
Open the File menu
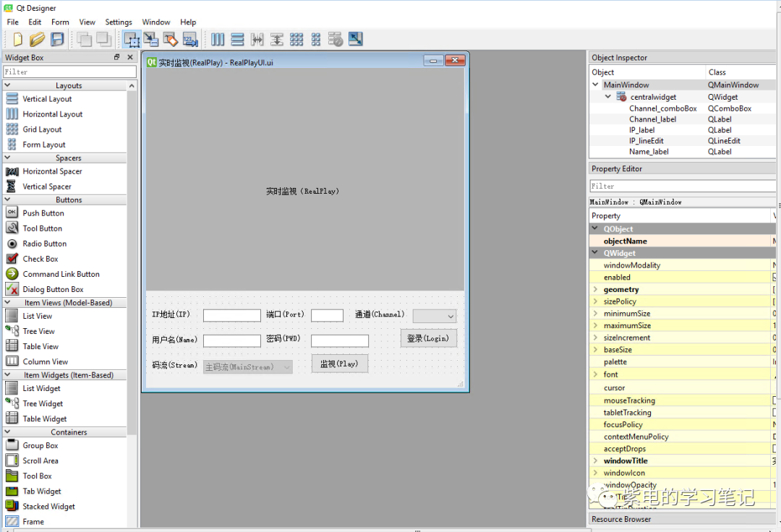(x=12, y=22)
